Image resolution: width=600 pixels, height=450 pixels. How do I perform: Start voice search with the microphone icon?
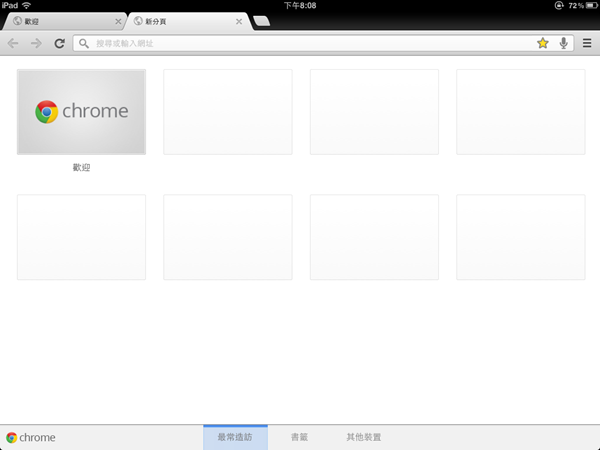tap(563, 43)
